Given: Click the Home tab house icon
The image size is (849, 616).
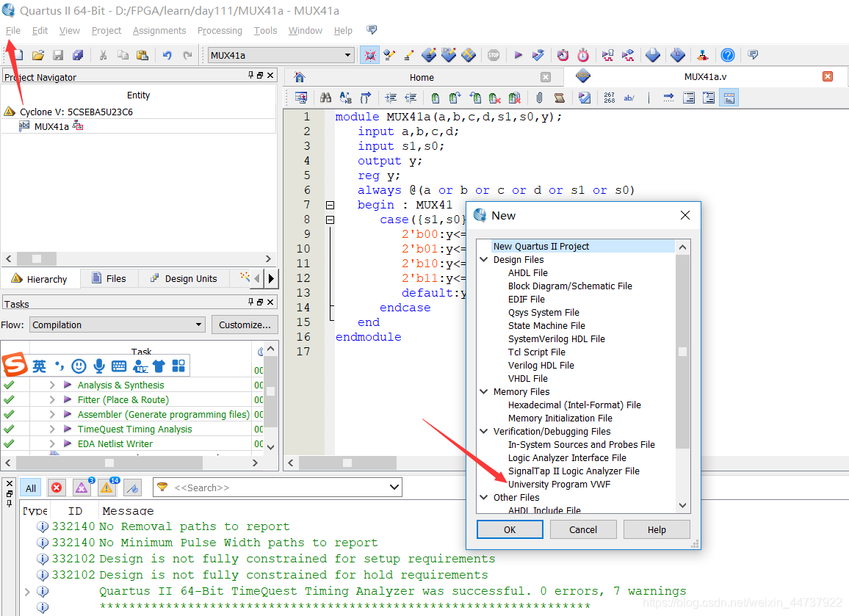Looking at the screenshot, I should coord(300,77).
